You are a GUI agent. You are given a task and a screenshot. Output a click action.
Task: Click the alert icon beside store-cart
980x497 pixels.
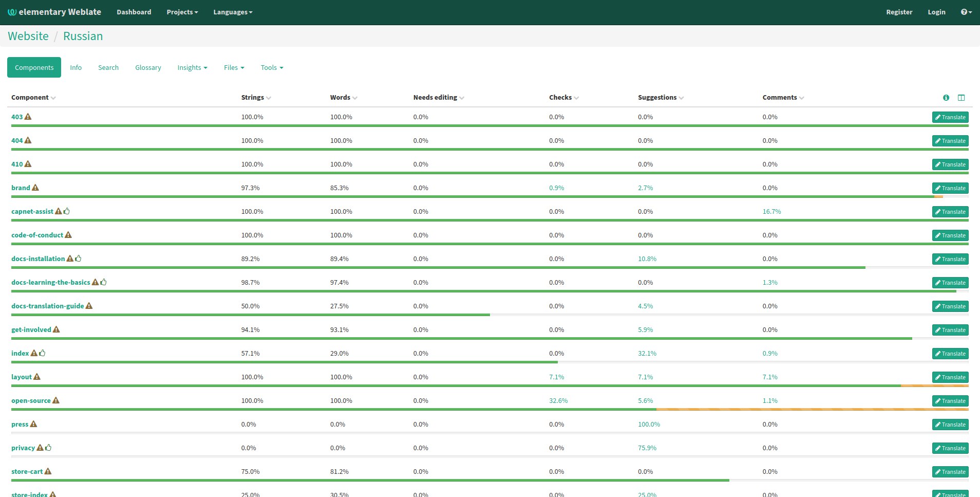click(48, 471)
